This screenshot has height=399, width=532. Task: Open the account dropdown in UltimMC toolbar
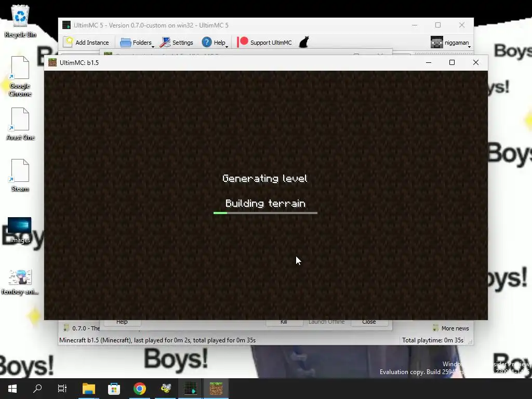pyautogui.click(x=451, y=43)
